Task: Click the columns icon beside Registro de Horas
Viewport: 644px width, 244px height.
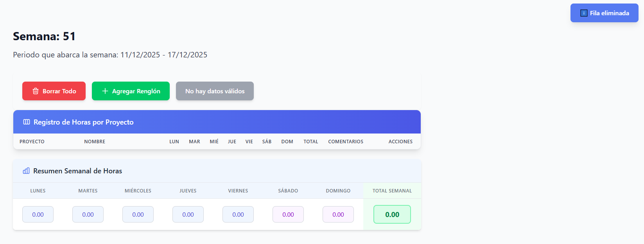Action: tap(27, 122)
